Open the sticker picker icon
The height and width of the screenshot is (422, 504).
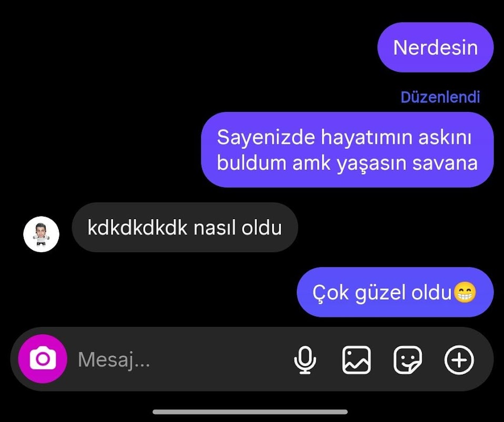coord(408,359)
